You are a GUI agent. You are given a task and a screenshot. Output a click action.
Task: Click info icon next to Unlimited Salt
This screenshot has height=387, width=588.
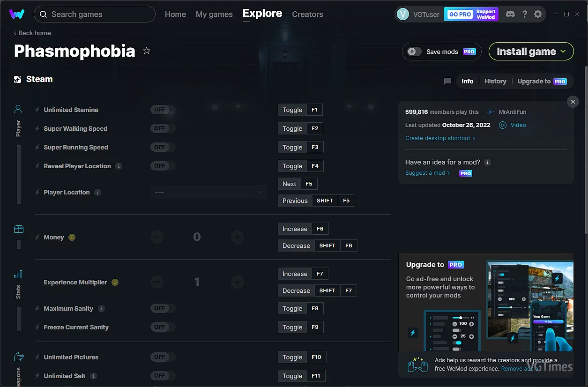93,376
